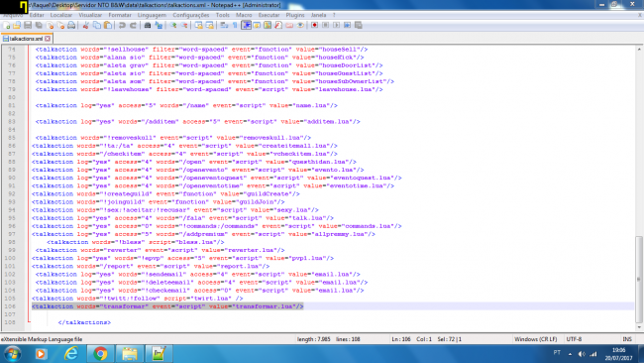Play back the recorded macro icon
The height and width of the screenshot is (363, 644).
337,26
